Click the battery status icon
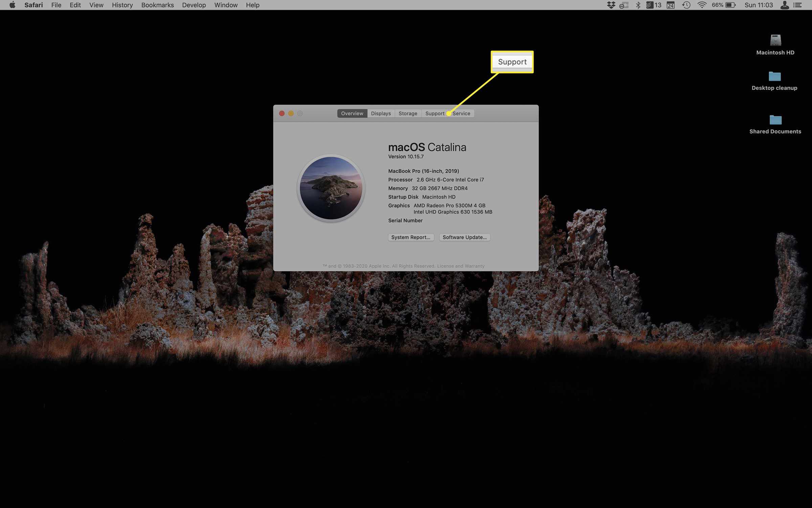 coord(730,5)
